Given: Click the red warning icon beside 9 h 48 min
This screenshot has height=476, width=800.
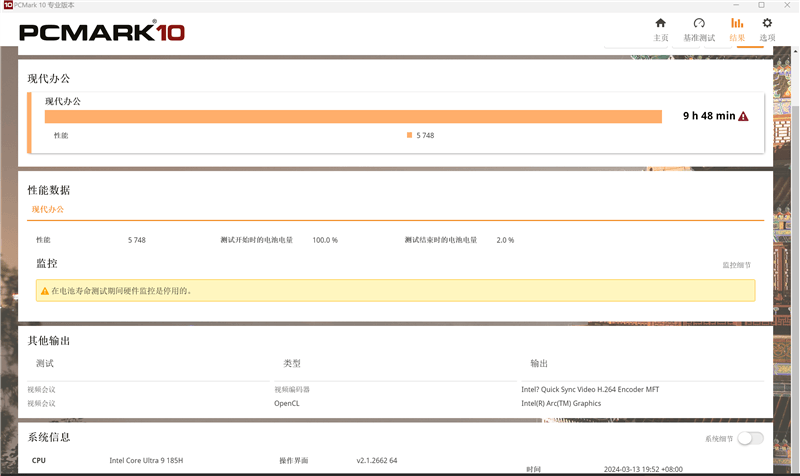Looking at the screenshot, I should click(743, 116).
